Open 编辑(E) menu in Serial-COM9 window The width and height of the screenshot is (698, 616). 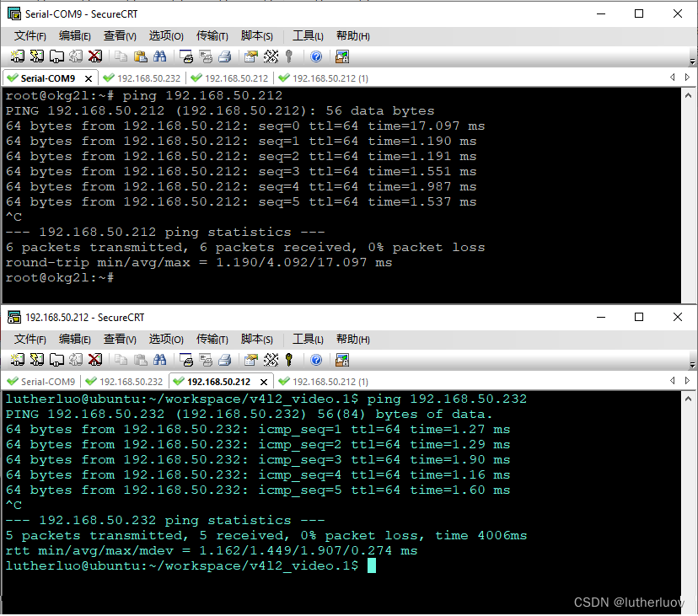tap(75, 36)
